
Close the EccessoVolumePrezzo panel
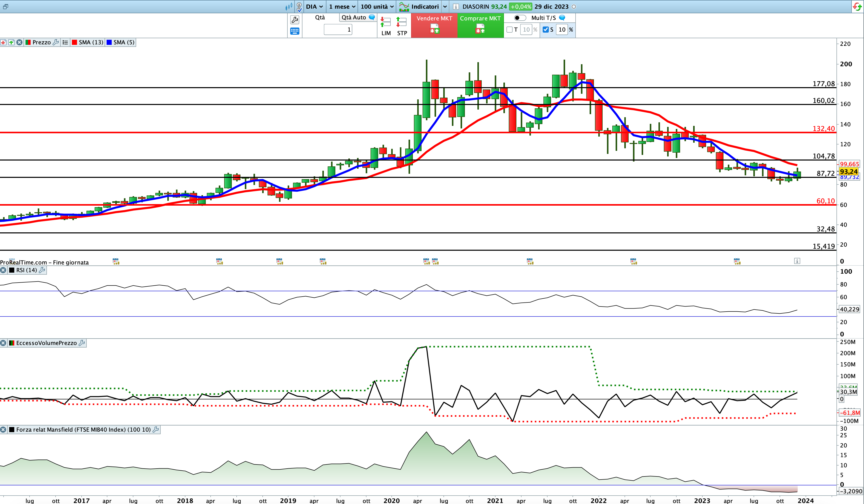3,343
